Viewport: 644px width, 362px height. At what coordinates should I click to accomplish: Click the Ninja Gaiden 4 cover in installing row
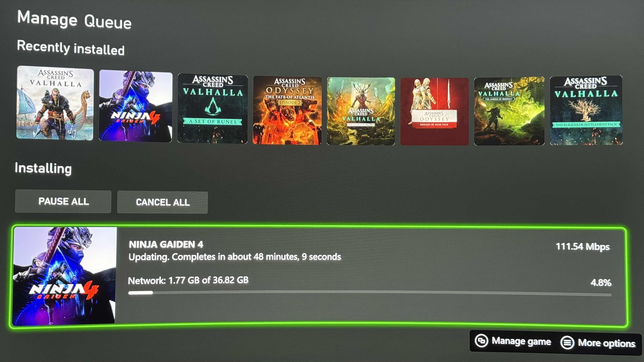65,276
